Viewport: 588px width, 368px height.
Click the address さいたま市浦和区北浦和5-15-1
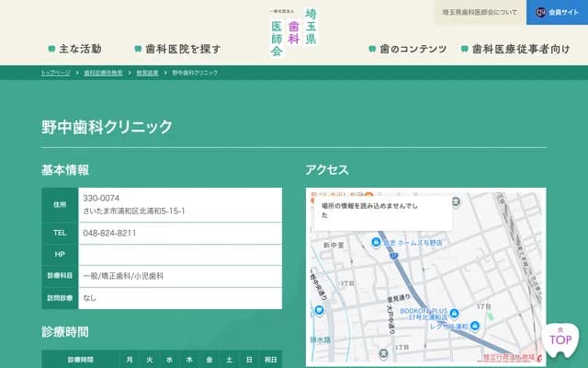pyautogui.click(x=134, y=211)
